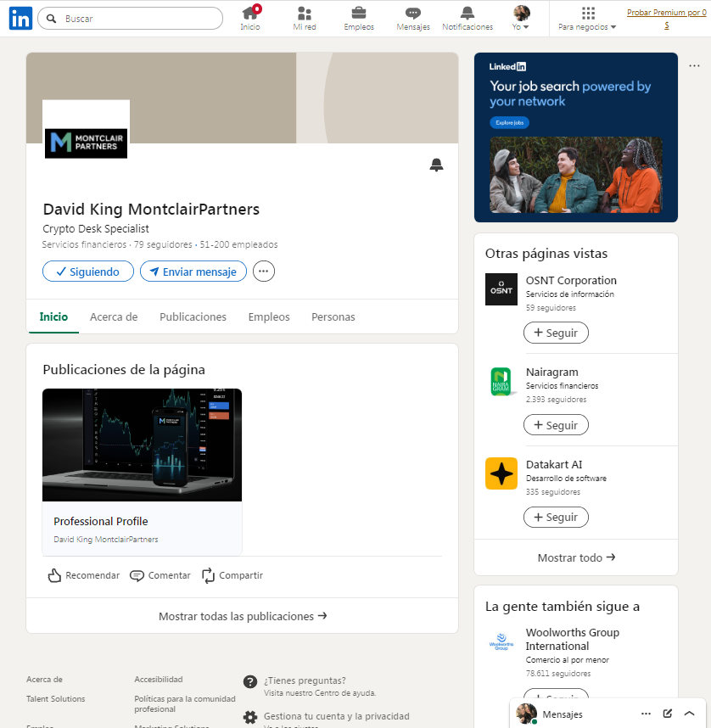Open Políticas para la comunidad profesional
Image resolution: width=711 pixels, height=728 pixels.
[x=185, y=704]
